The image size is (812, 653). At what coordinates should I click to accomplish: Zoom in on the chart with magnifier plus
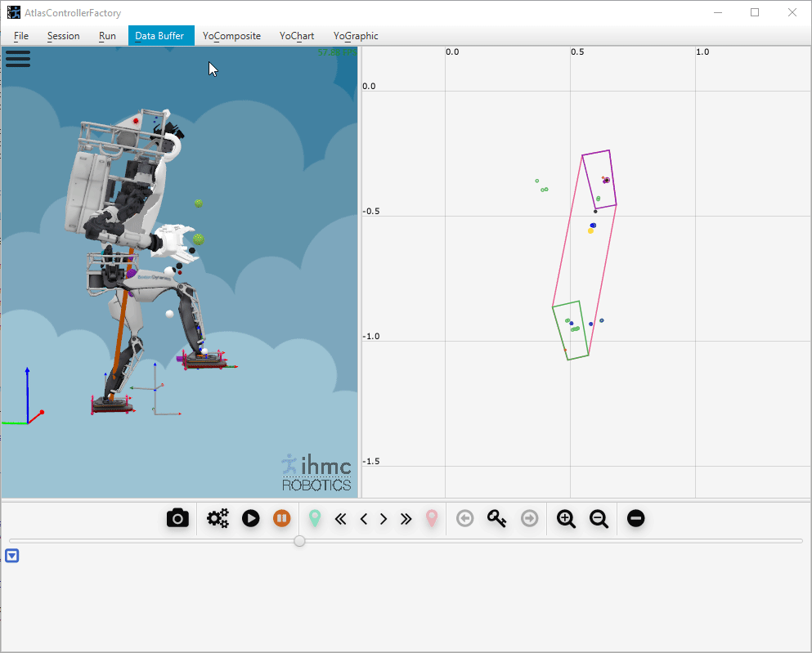click(566, 518)
